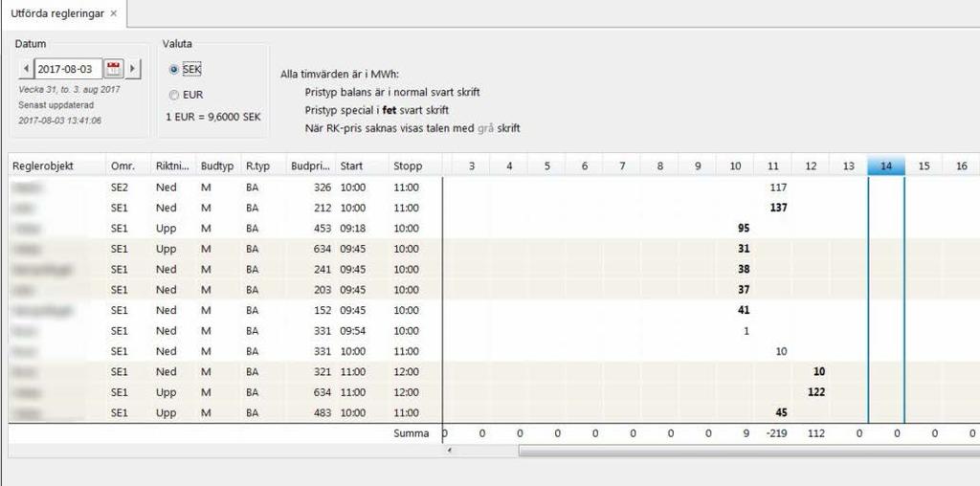Close the Utförda regleringar tab
980x486 pixels.
point(113,13)
